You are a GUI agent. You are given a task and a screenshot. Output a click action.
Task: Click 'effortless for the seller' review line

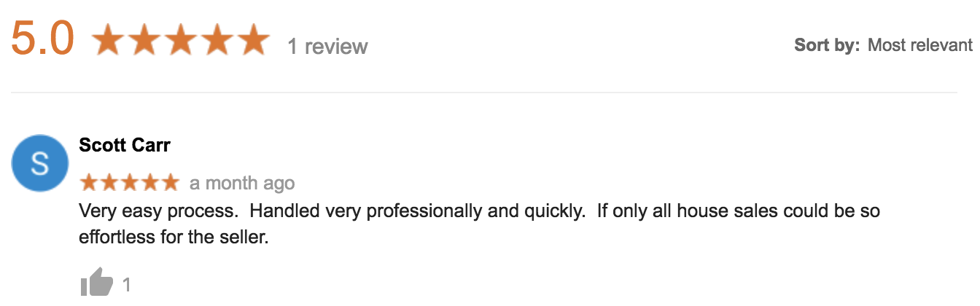[174, 237]
